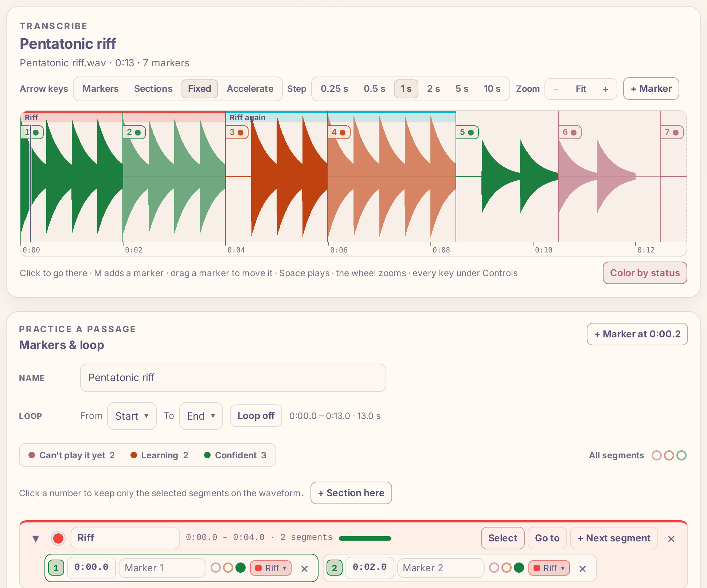Select the Riff section segments
This screenshot has height=588, width=707.
(x=503, y=538)
